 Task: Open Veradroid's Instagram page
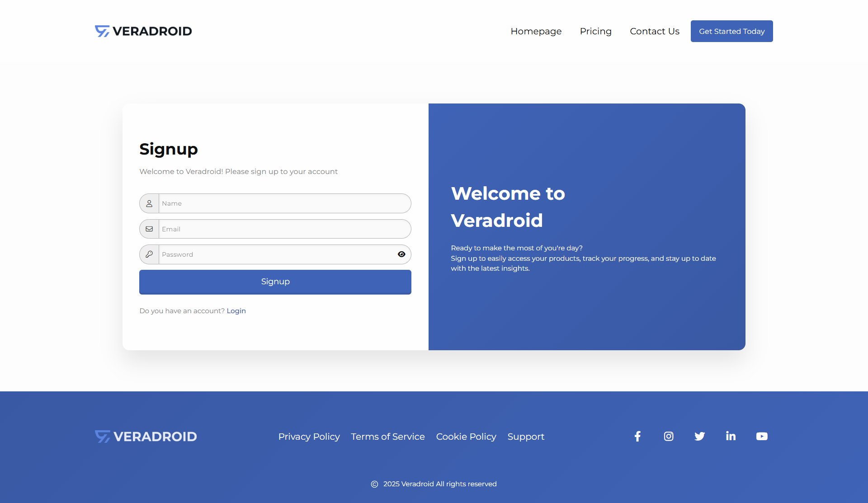[668, 436]
